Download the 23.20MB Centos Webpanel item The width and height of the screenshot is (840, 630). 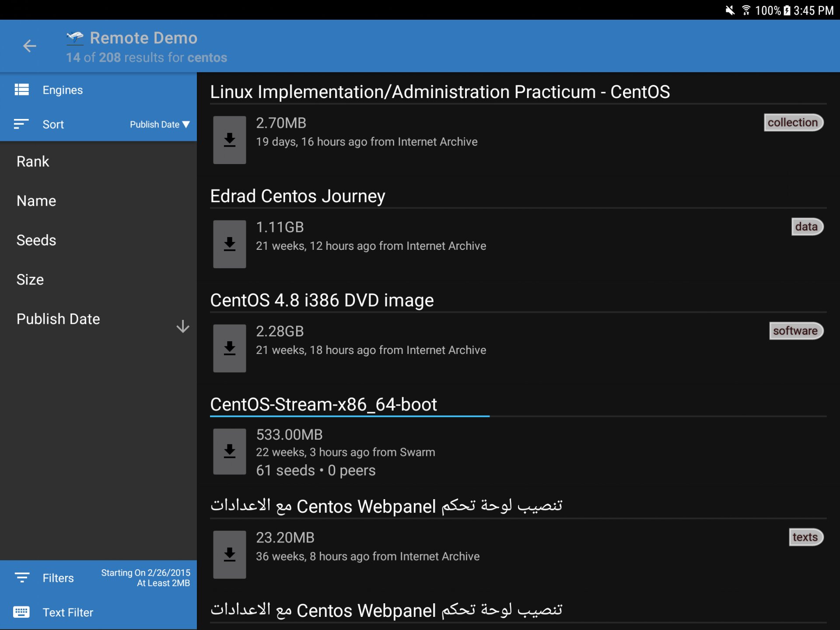click(x=229, y=555)
